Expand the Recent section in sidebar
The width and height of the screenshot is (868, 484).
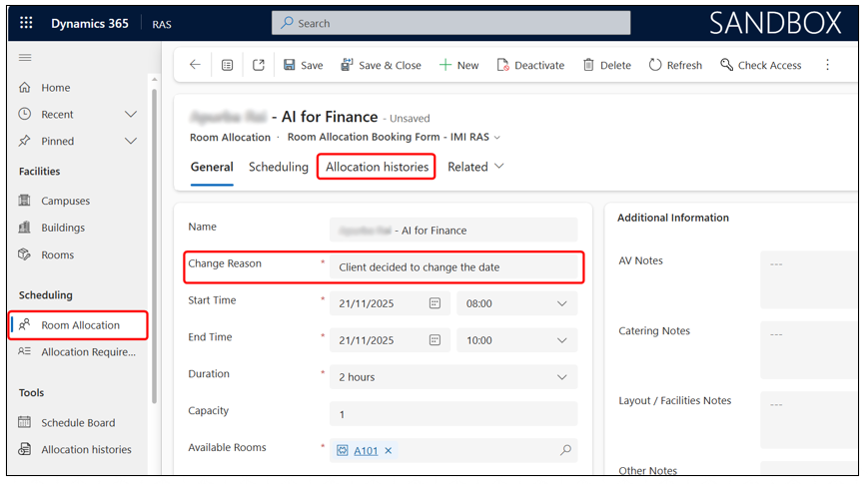click(131, 114)
